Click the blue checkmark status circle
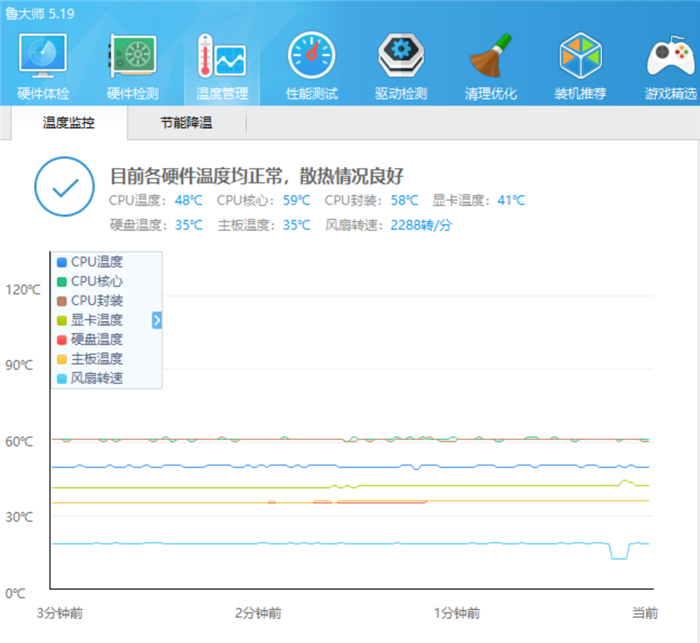 point(64,185)
